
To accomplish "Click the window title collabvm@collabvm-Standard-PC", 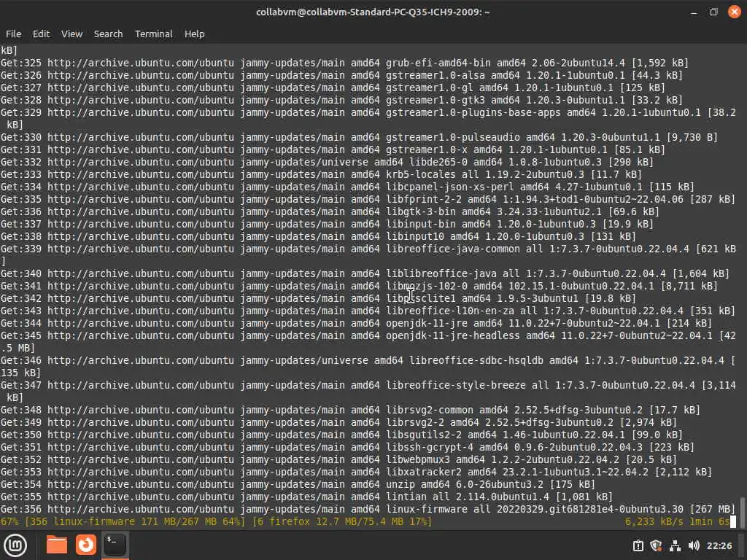I will 373,12.
